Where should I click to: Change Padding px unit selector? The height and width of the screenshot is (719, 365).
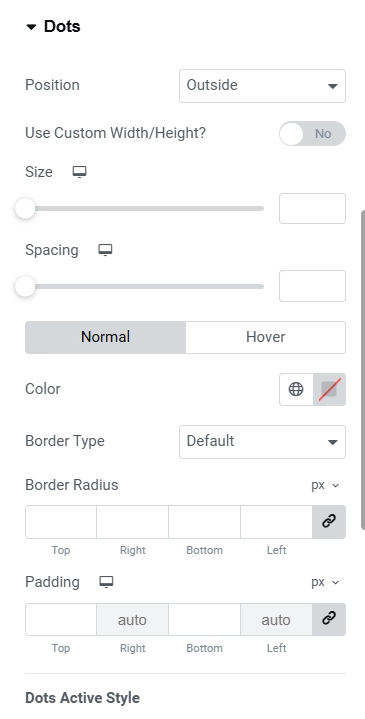325,582
